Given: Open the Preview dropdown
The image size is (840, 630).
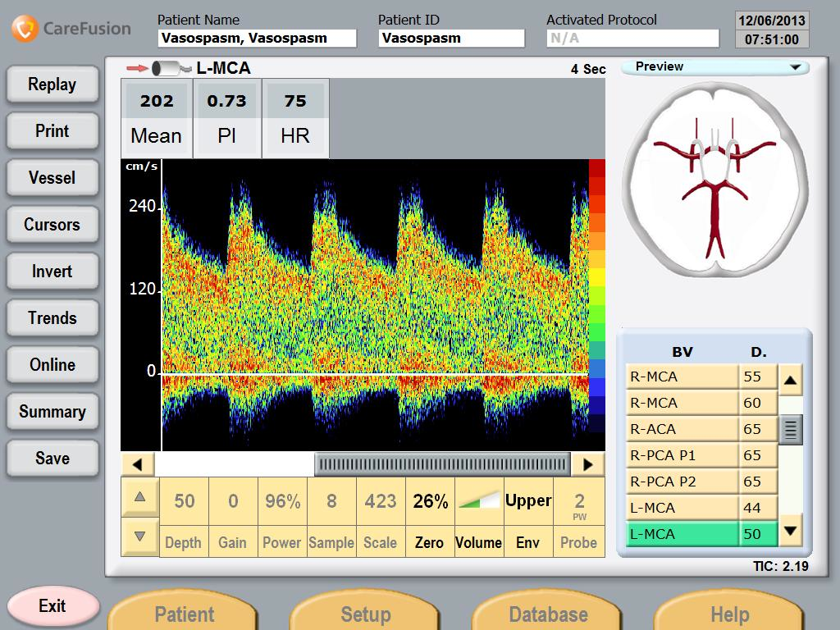Looking at the screenshot, I should coord(715,67).
